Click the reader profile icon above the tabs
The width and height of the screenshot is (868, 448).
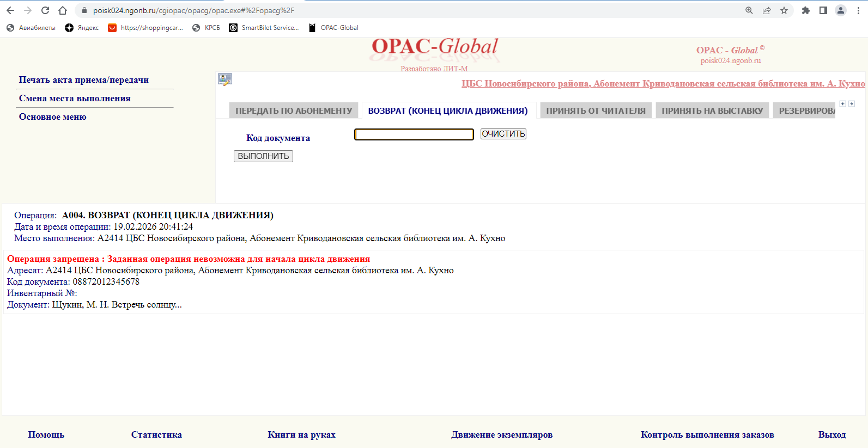click(225, 79)
